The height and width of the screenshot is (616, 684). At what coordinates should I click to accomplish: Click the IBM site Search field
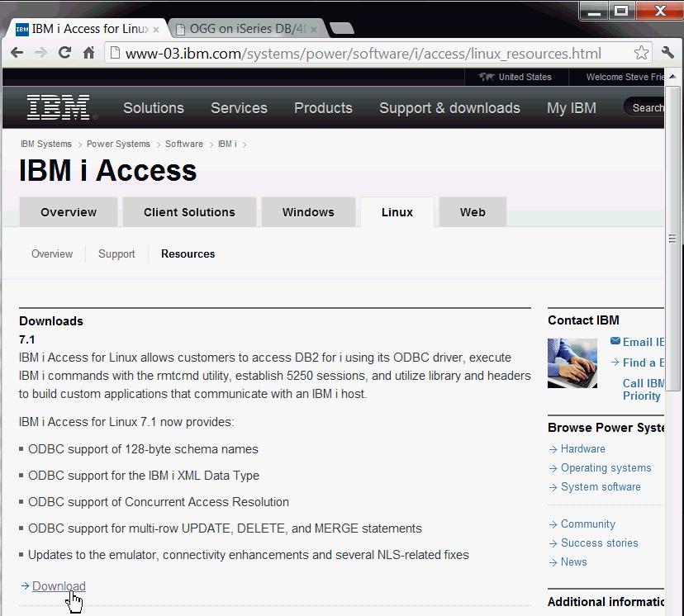(644, 107)
